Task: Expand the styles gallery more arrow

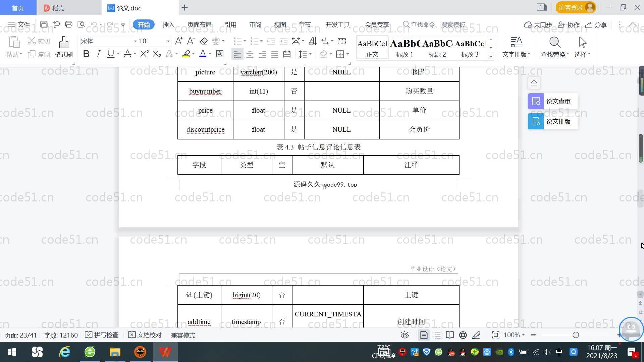Action: coord(491,56)
